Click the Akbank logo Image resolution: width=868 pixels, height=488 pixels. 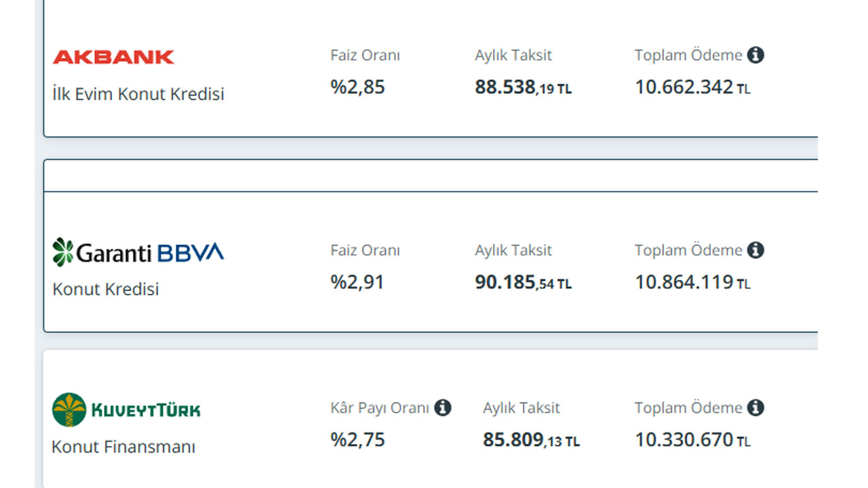click(113, 57)
